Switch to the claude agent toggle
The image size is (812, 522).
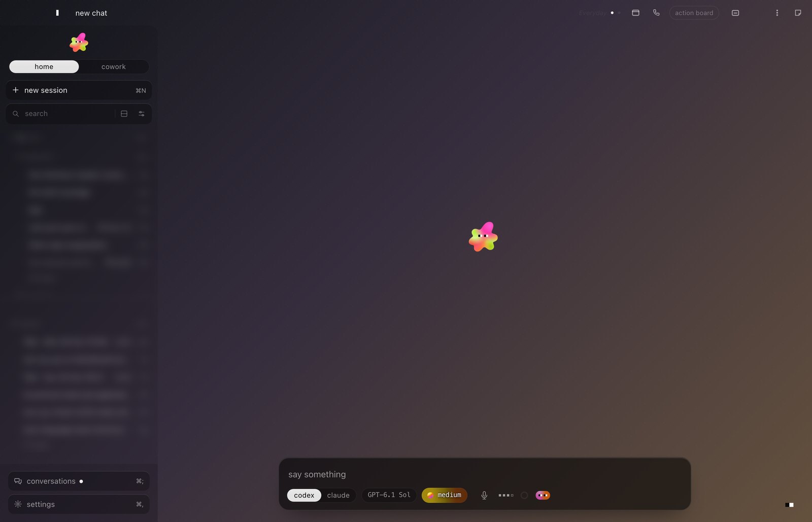pos(338,495)
